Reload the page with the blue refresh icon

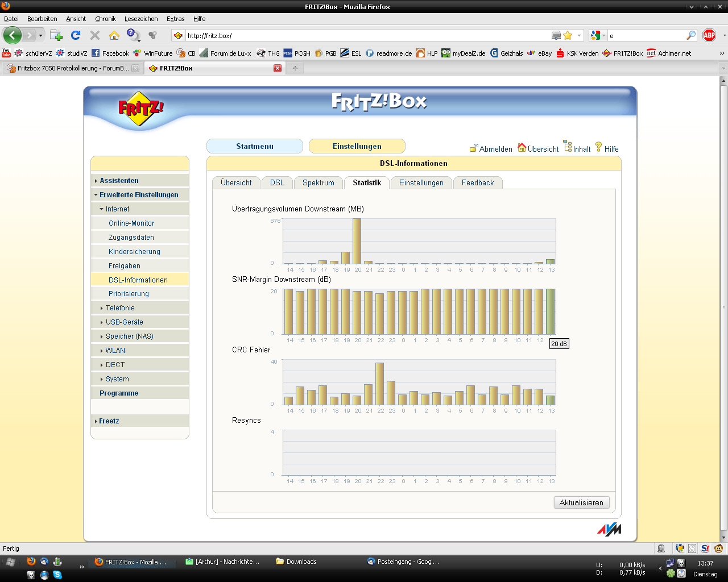(x=76, y=35)
